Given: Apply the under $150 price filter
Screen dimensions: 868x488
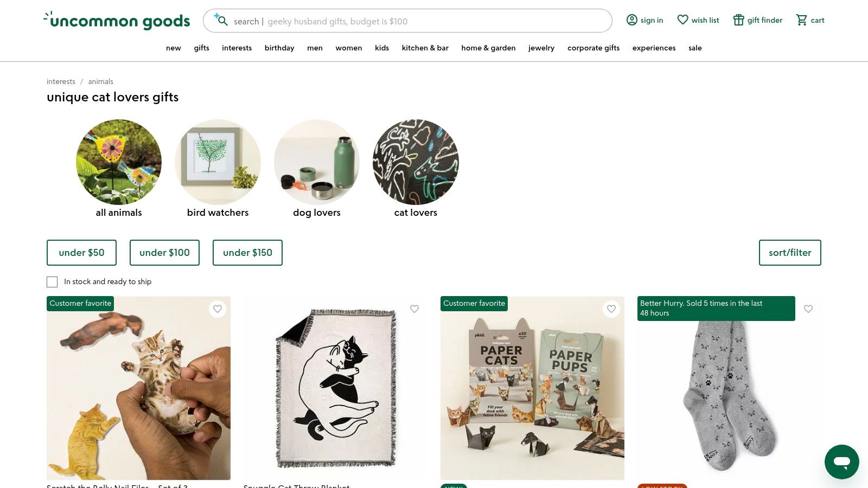Looking at the screenshot, I should tap(247, 253).
